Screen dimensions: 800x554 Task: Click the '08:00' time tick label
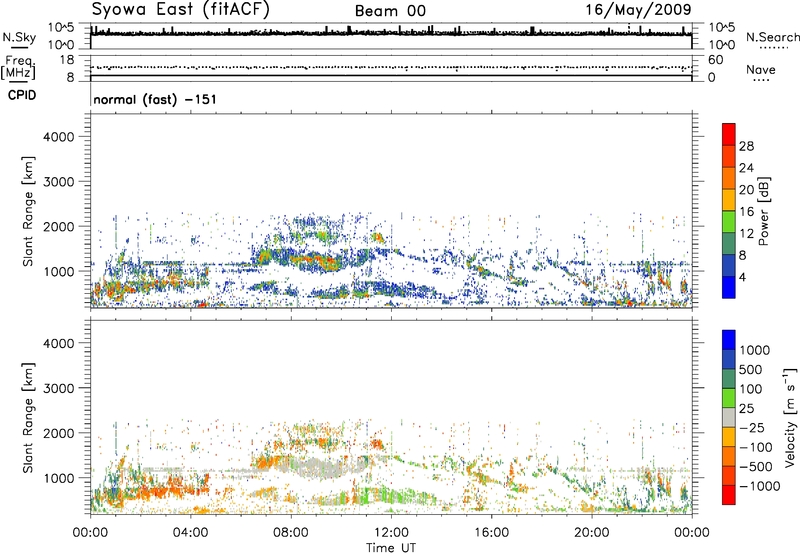coord(291,533)
